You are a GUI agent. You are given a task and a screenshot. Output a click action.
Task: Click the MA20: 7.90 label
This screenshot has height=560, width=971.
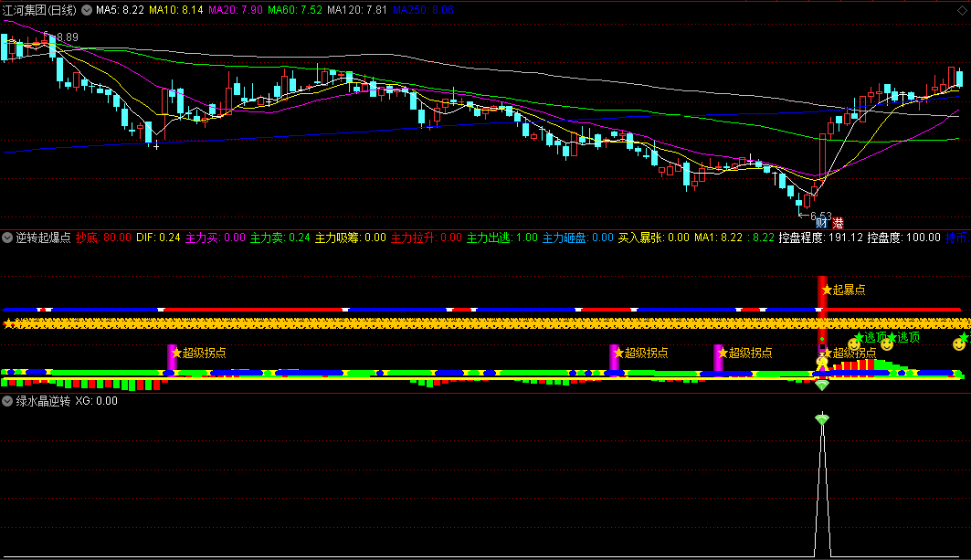[x=236, y=10]
